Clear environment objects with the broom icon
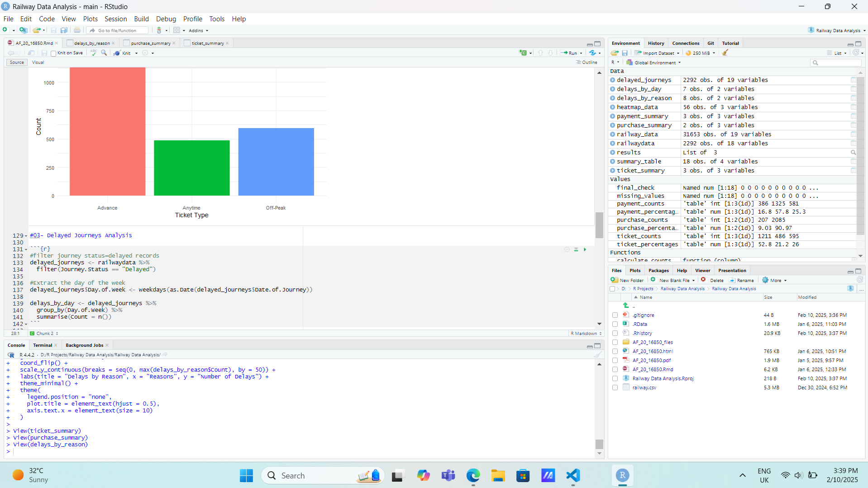 725,53
